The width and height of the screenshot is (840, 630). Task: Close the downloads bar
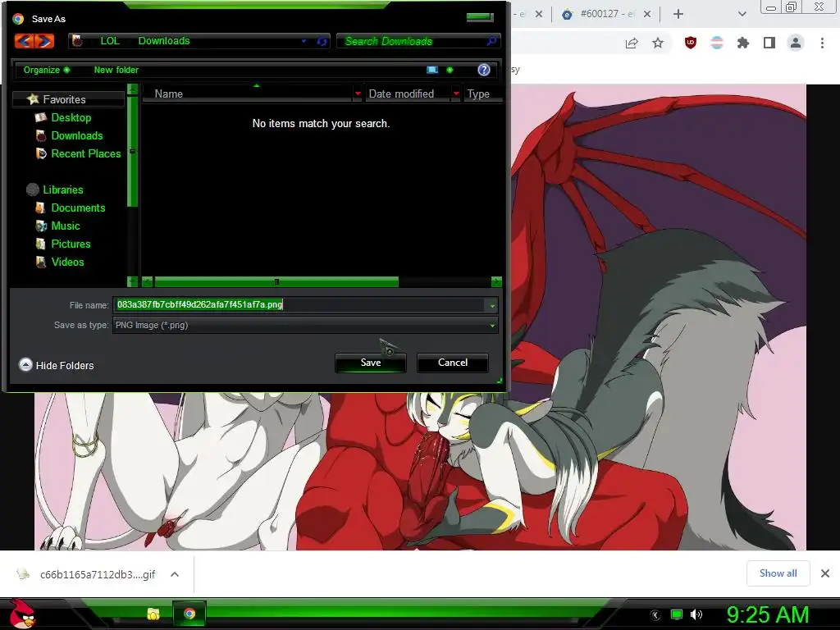pos(825,573)
